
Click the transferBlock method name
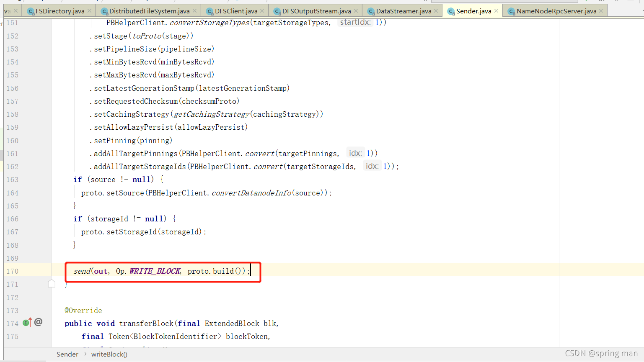(x=146, y=323)
